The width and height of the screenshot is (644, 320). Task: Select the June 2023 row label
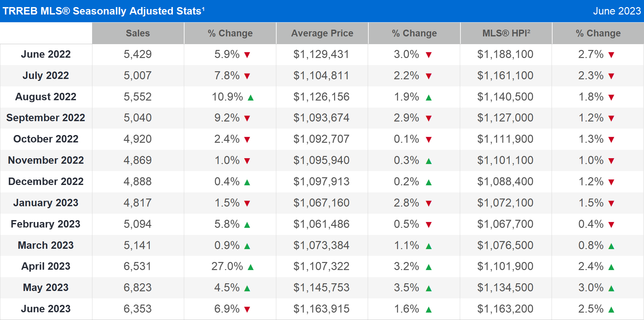coord(46,309)
